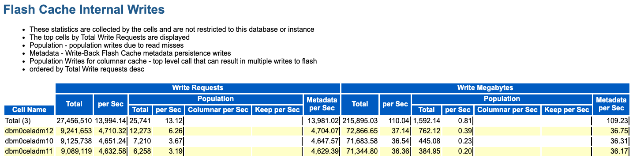
Task: Click the Write Requests group header
Action: click(x=198, y=88)
